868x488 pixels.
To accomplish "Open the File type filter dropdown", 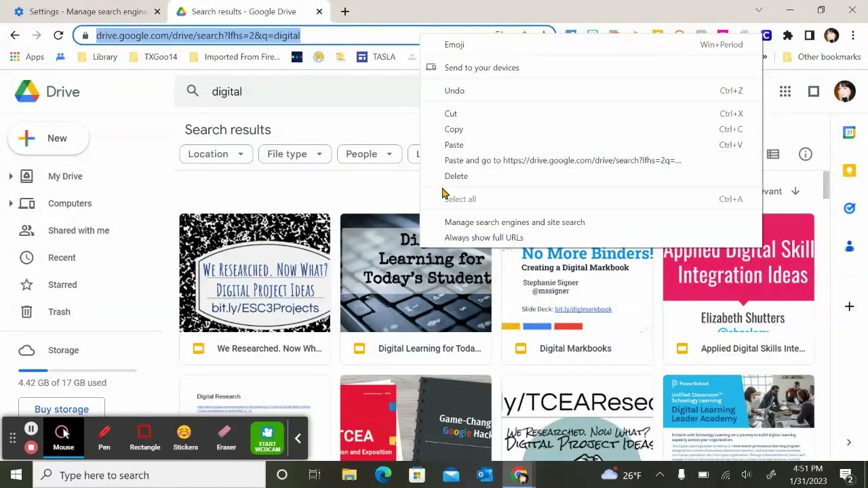I will click(294, 154).
